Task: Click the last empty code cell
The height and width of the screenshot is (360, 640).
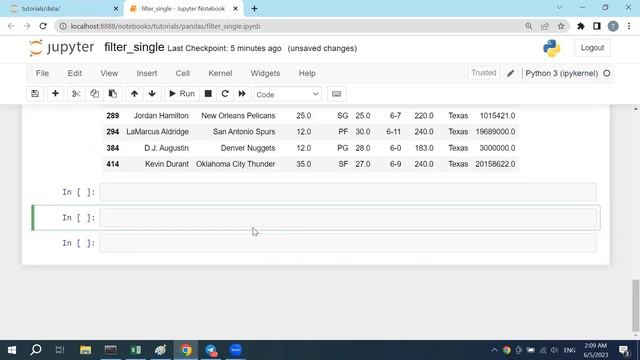Action: (x=348, y=243)
